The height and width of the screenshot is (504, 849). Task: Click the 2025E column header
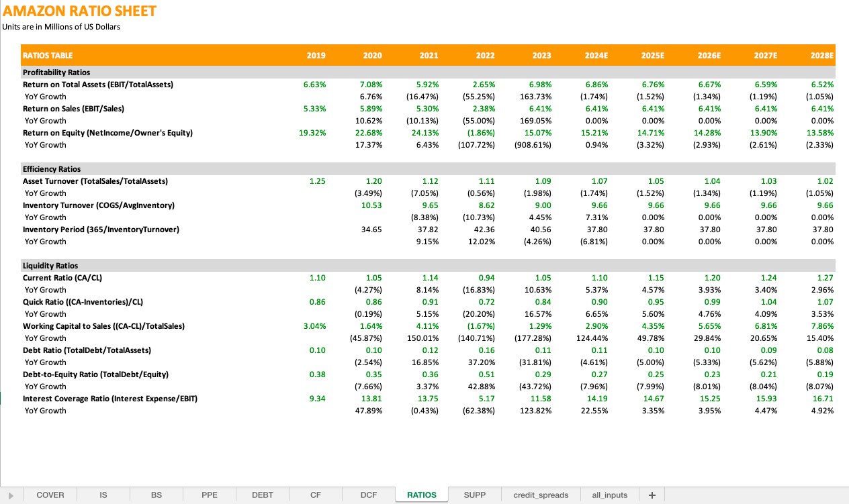tap(653, 56)
